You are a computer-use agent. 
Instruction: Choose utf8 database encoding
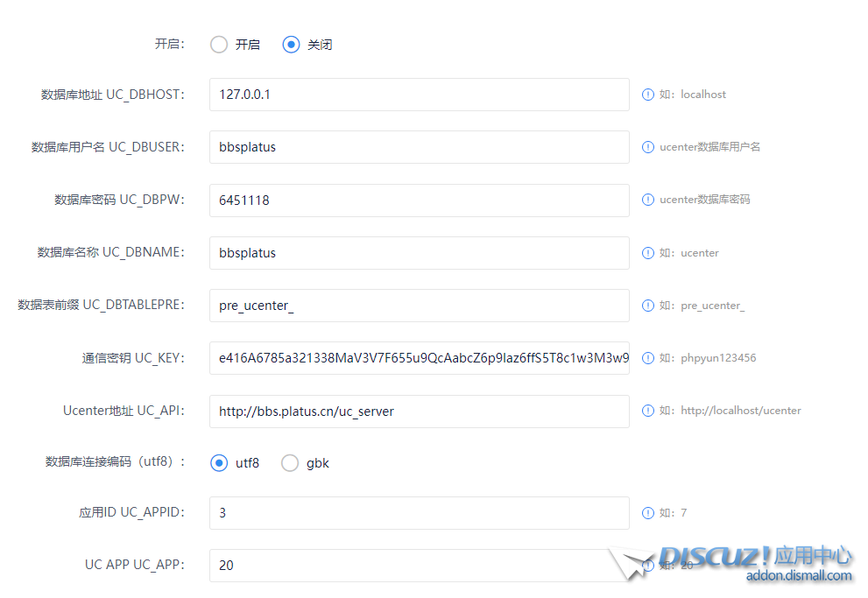click(219, 463)
